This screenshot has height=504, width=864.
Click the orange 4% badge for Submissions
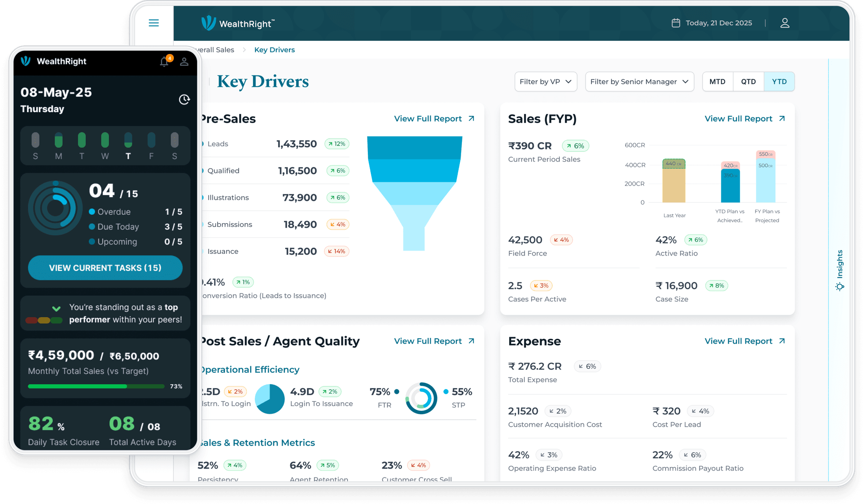[338, 224]
